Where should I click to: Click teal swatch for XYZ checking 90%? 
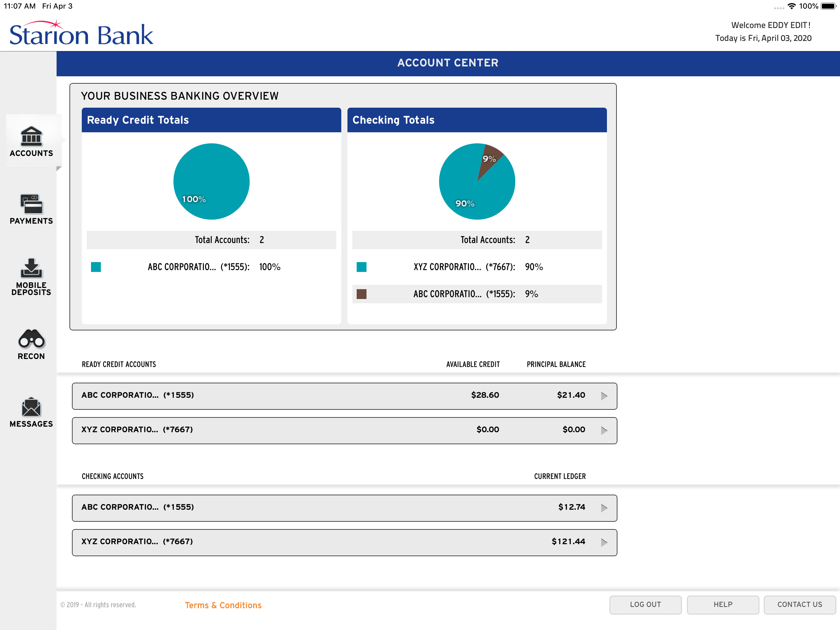pyautogui.click(x=362, y=267)
